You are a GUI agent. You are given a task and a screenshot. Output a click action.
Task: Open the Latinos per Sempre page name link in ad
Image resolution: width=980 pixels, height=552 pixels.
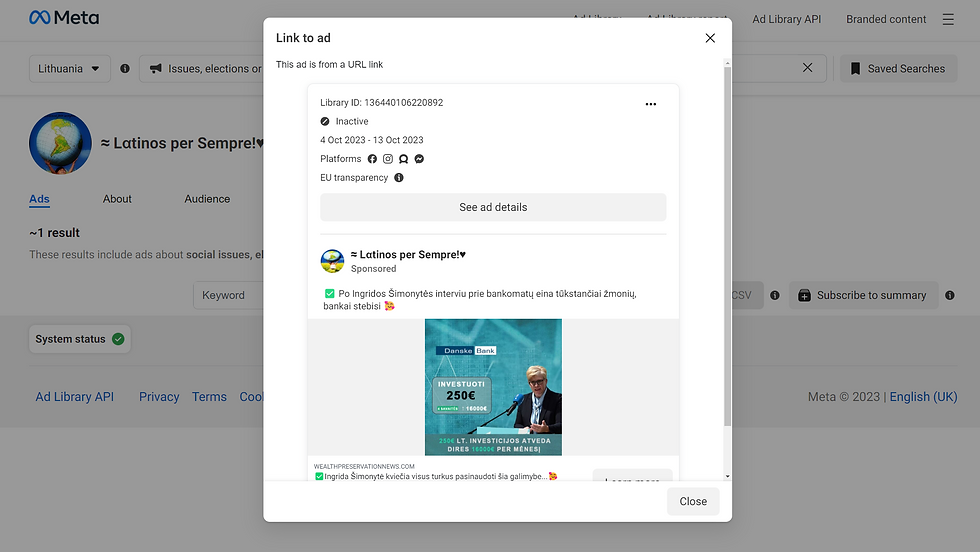click(408, 254)
